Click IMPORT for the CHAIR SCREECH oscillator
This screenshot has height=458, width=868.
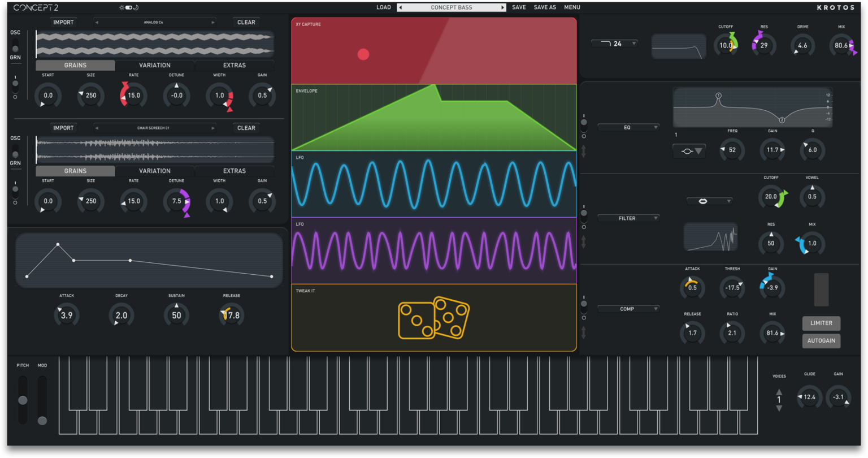click(63, 128)
